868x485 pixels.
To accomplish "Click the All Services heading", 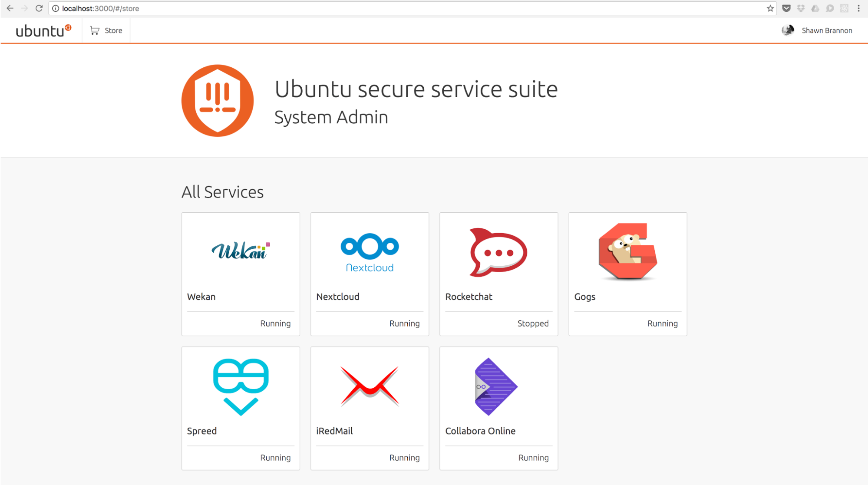I will (x=222, y=192).
